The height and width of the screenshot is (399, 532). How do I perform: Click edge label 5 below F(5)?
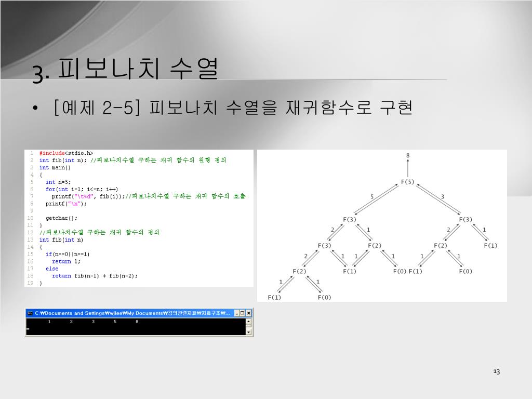click(x=372, y=196)
